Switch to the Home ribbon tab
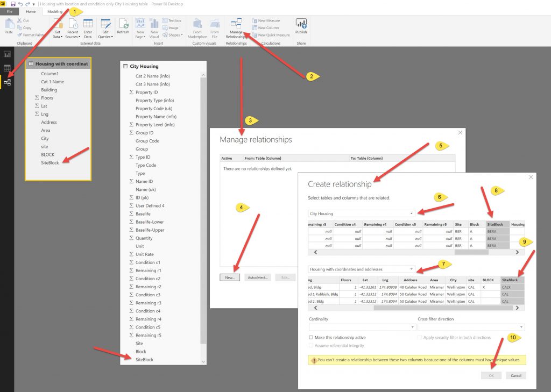 31,11
